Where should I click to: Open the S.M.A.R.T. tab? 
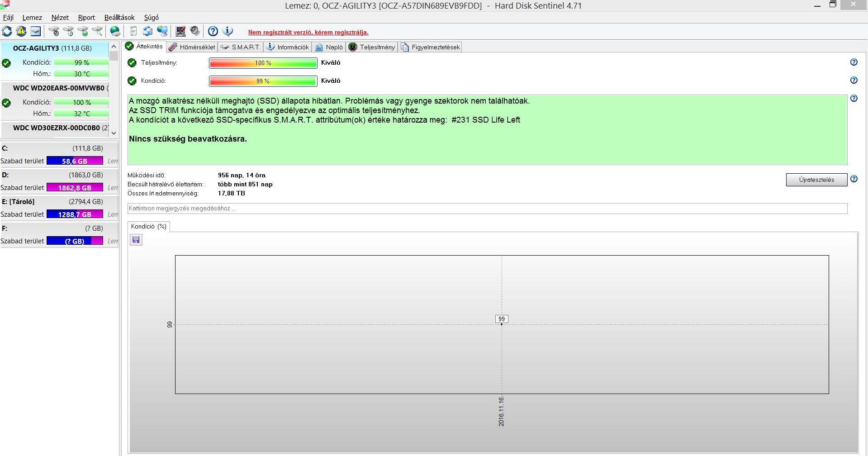point(241,47)
